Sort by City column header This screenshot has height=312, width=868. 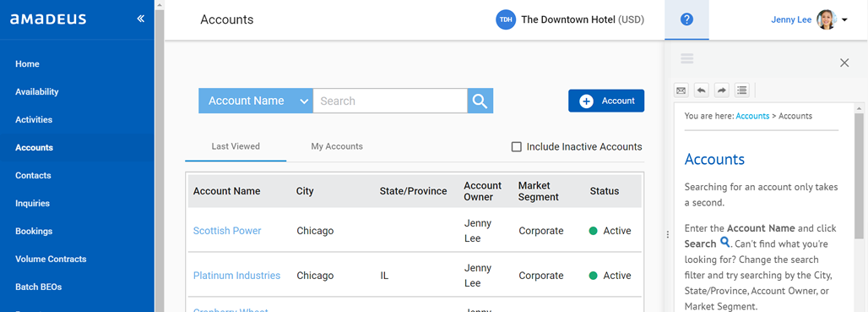[x=305, y=191]
